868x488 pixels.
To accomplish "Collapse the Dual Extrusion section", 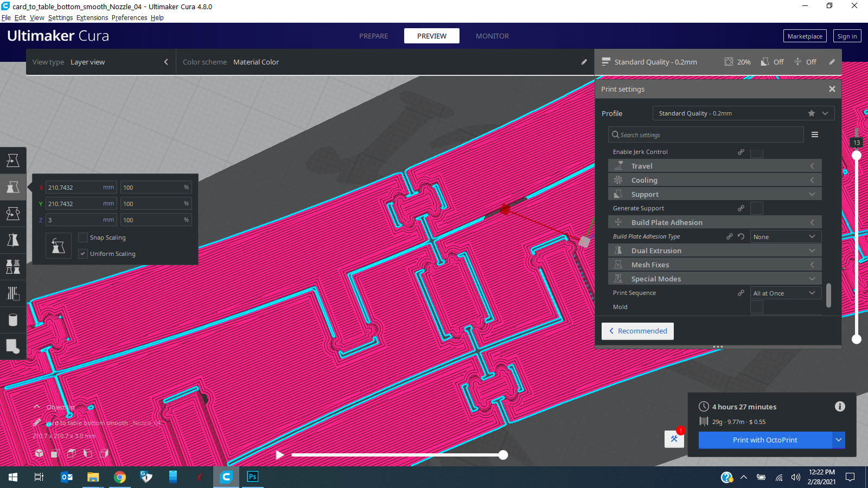I will (715, 251).
